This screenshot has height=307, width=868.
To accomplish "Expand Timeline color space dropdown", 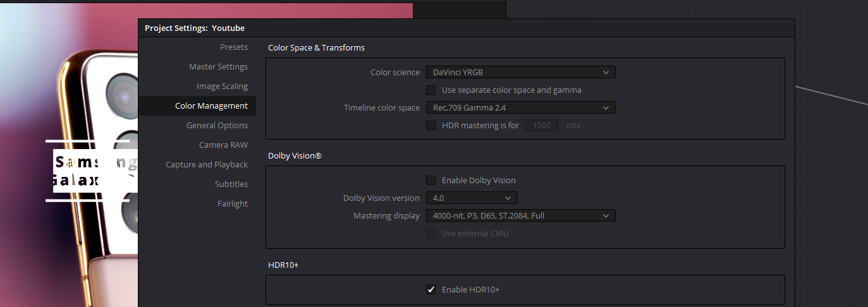I will point(520,108).
